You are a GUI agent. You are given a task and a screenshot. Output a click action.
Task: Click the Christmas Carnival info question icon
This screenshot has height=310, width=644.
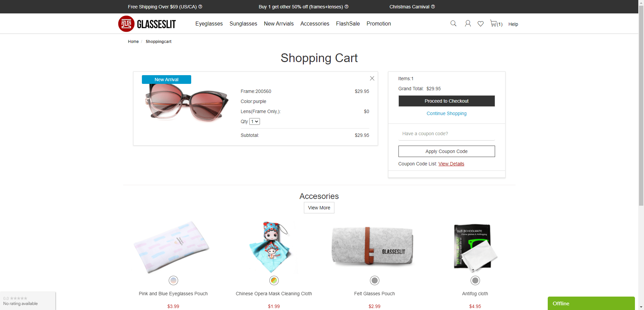[x=433, y=7]
